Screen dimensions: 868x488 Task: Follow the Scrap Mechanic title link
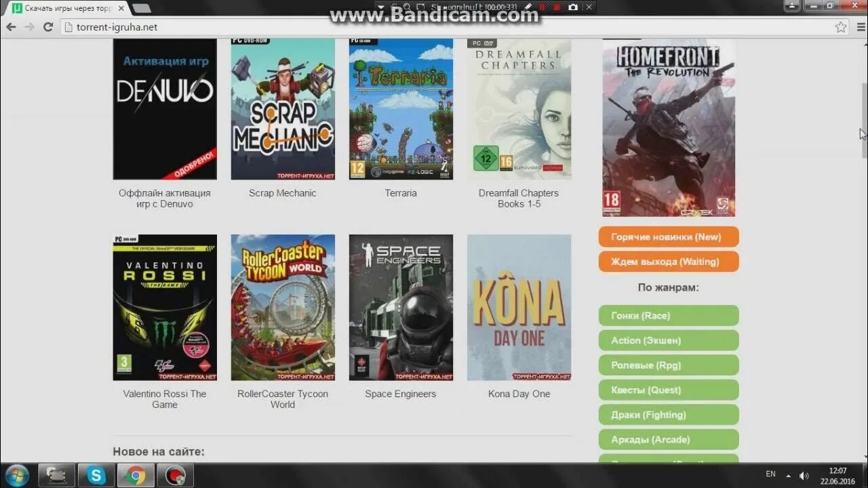(x=283, y=193)
